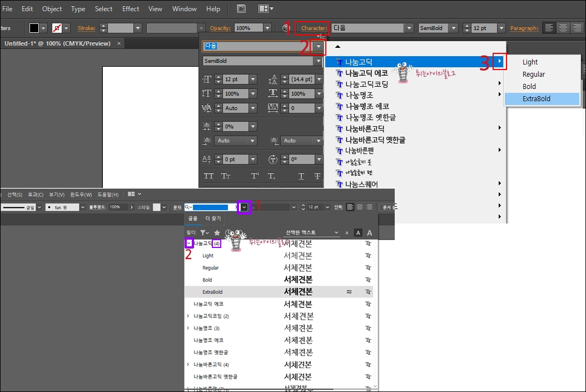
Task: Expand the 나눔고딕코딩 (2) font family
Action: tap(188, 316)
